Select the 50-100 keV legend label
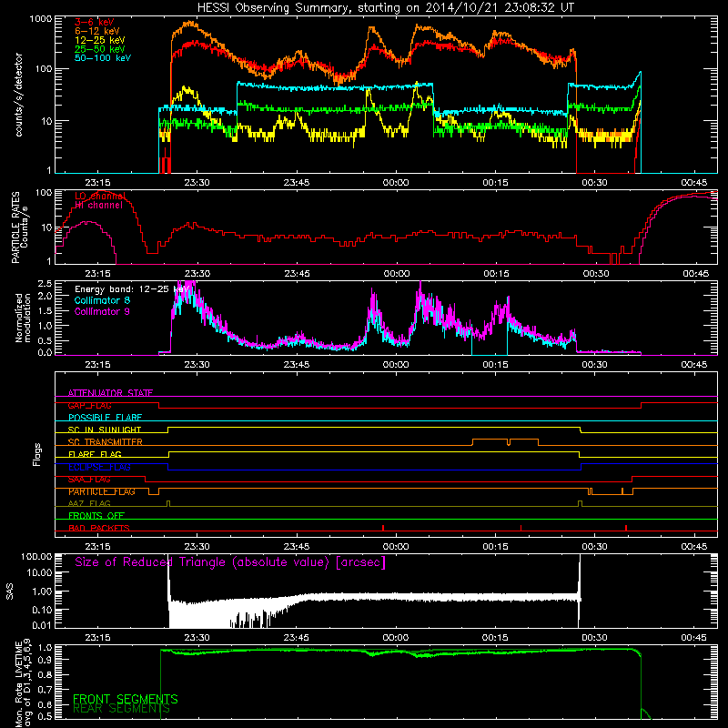This screenshot has width=728, height=728. point(103,58)
